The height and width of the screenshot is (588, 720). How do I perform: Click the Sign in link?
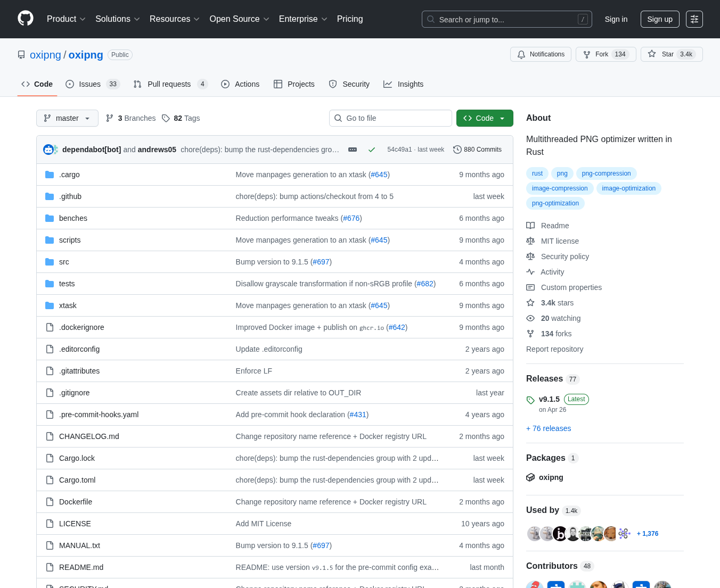coord(616,19)
